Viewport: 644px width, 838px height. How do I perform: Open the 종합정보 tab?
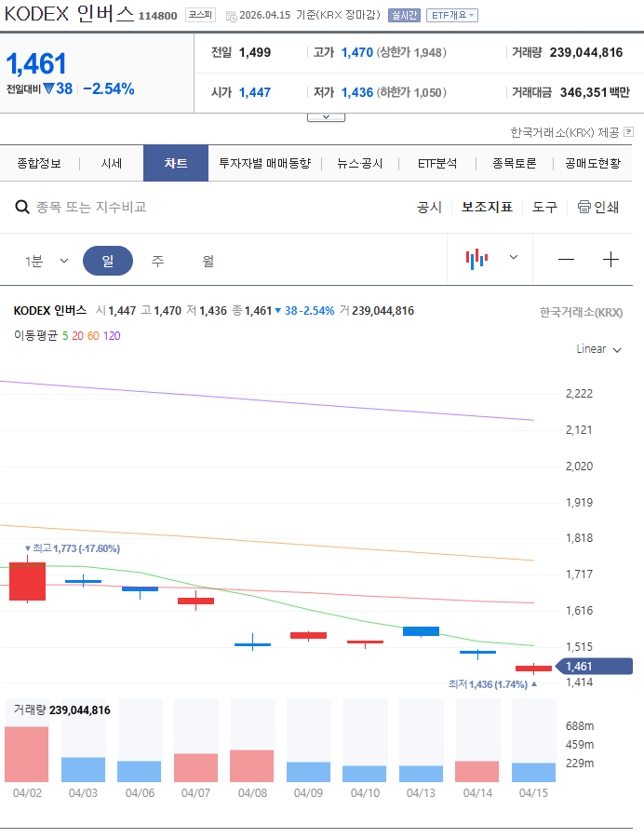39,164
